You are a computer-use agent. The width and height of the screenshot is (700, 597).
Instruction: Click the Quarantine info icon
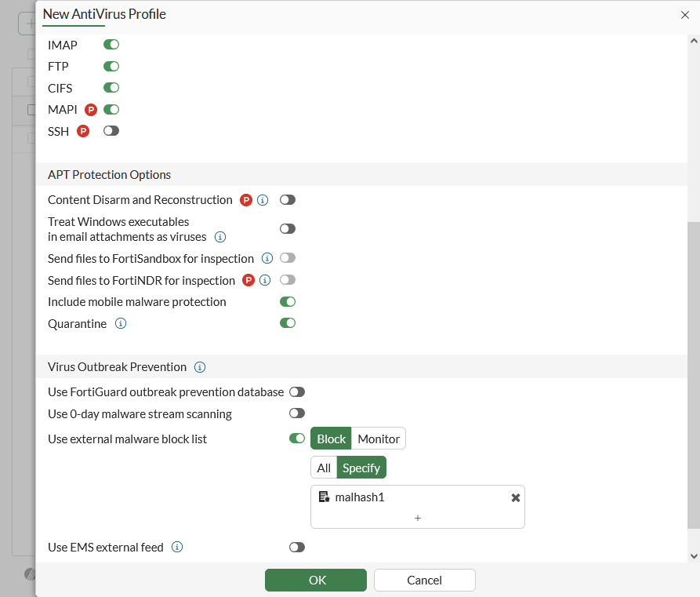[121, 323]
